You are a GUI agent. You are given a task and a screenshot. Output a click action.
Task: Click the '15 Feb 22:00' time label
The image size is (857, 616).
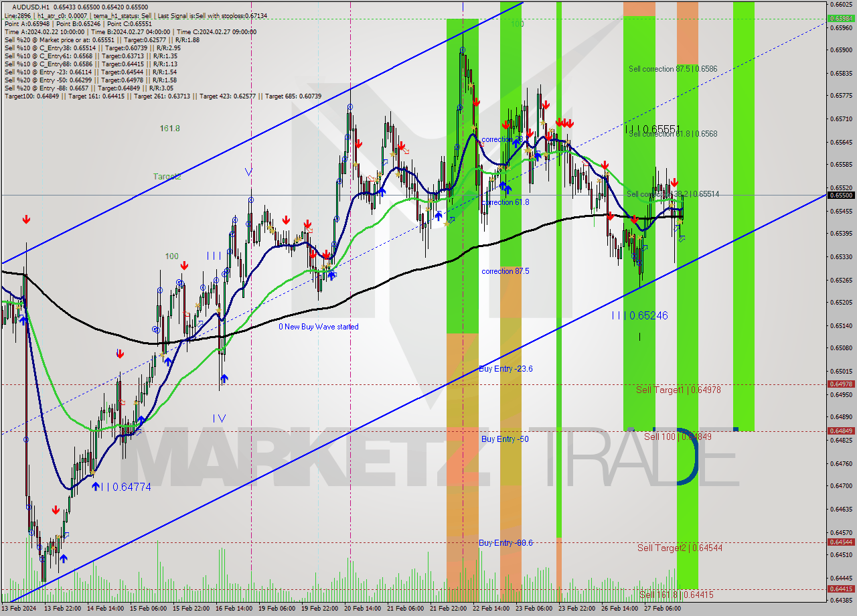[191, 609]
